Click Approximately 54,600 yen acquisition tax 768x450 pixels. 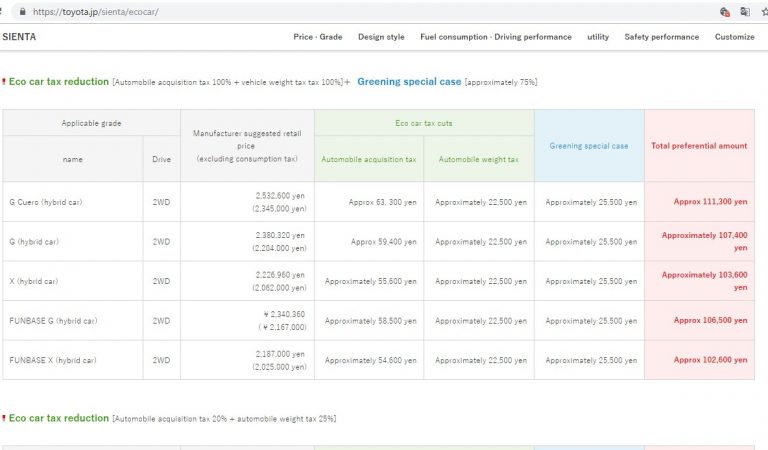[x=370, y=360]
